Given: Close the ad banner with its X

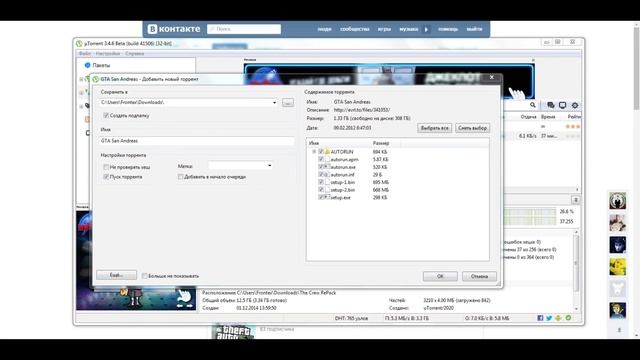Looking at the screenshot, I should 533,60.
